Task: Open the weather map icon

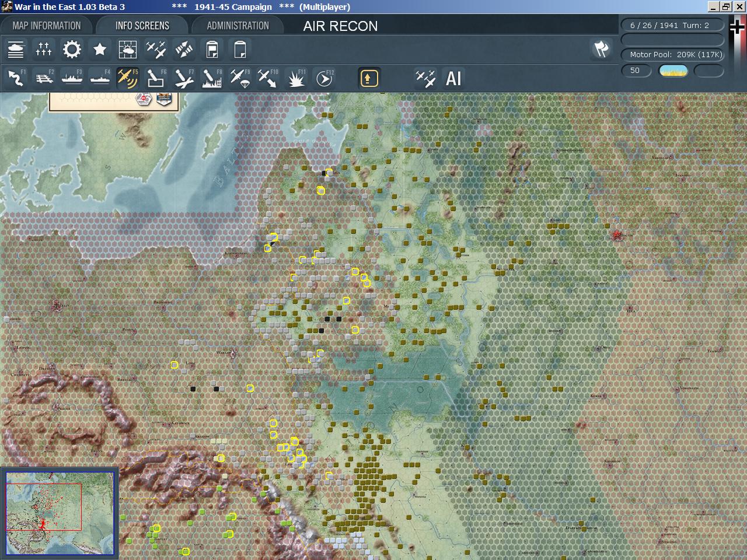Action: (128, 50)
